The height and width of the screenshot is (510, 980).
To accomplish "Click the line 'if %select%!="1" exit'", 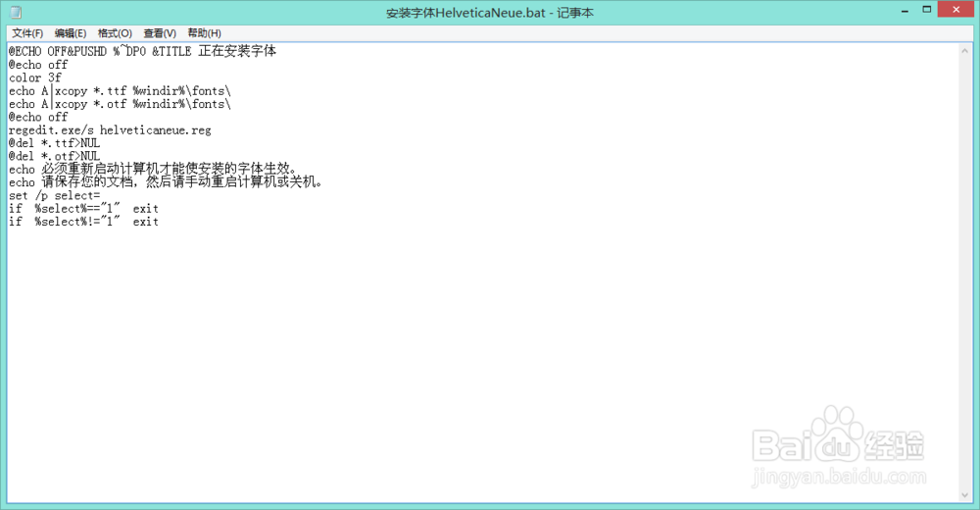I will point(83,222).
